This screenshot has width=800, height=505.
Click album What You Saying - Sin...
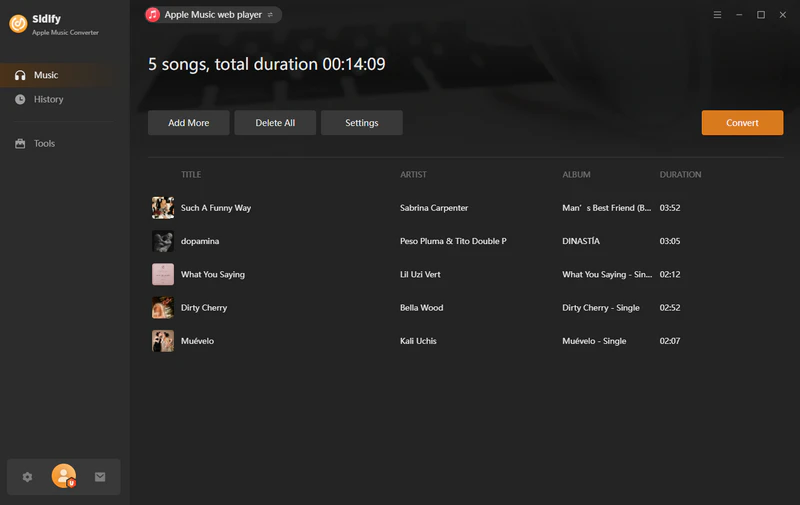(x=607, y=274)
